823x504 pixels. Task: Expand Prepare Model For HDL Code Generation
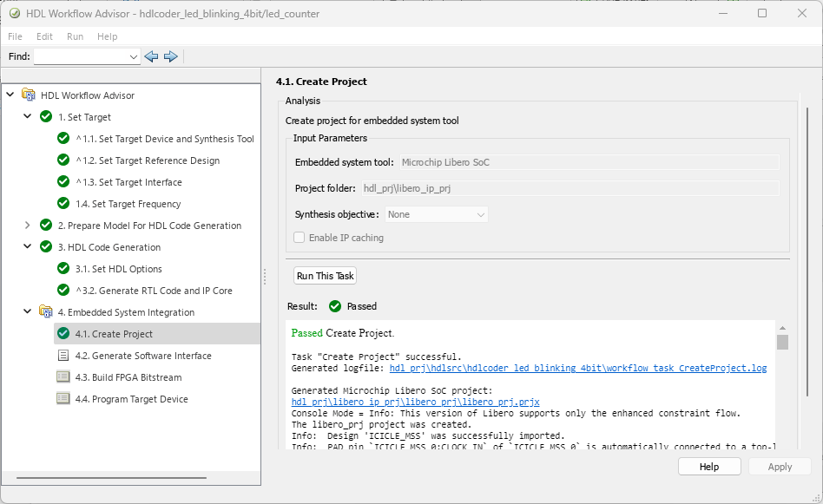pos(27,226)
